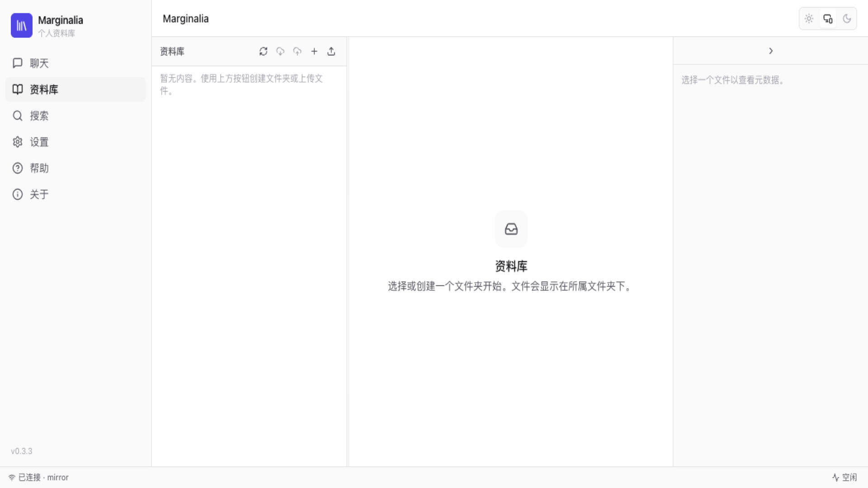This screenshot has width=868, height=488.
Task: Open 设置 settings from the sidebar
Action: pos(75,142)
